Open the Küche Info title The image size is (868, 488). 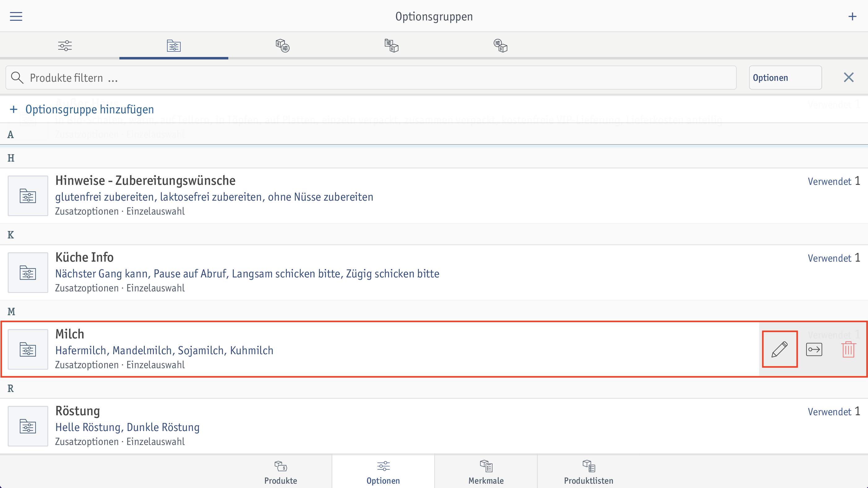point(84,257)
